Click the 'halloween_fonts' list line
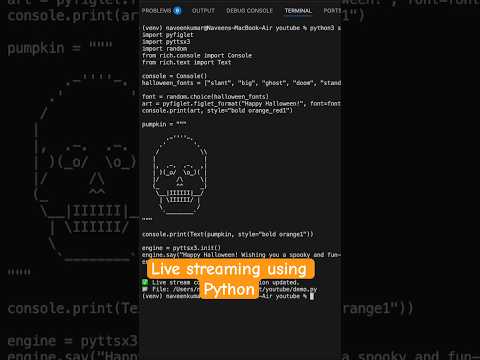480x360 pixels. (241, 83)
